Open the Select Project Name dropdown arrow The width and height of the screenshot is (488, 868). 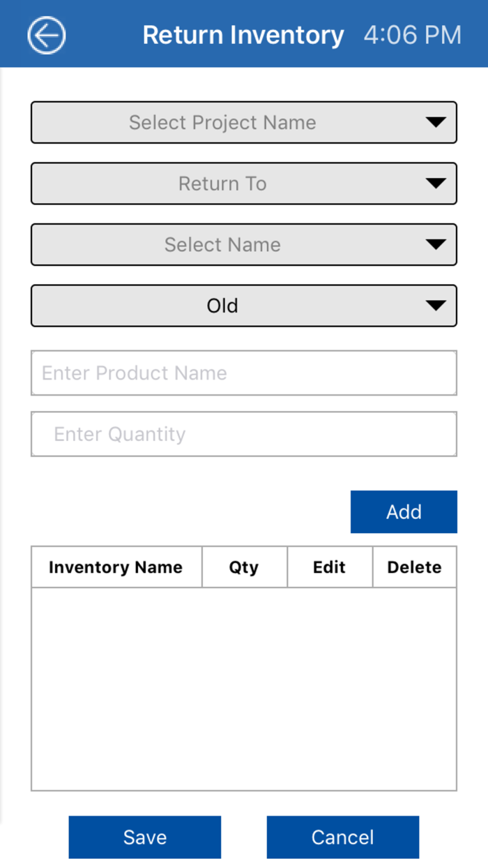(x=436, y=122)
